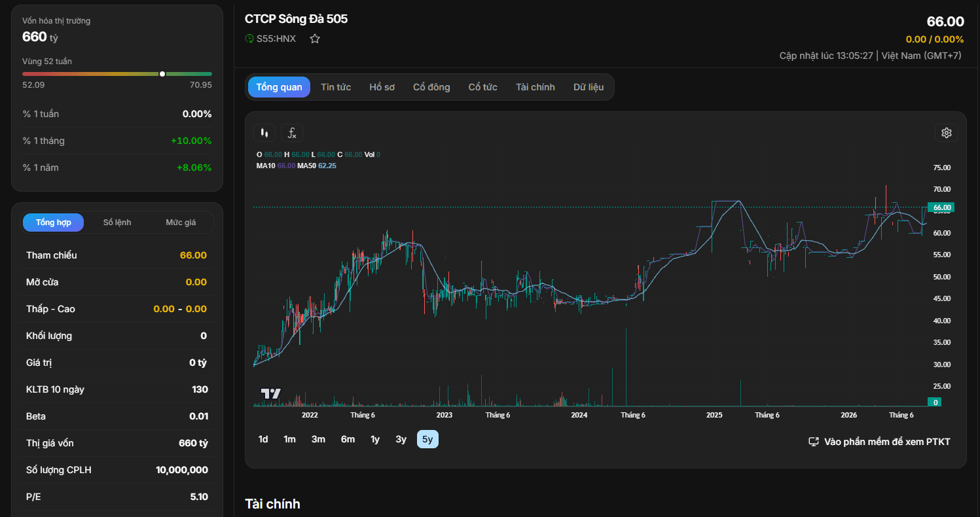
Task: Open the candlestick chart type selector
Action: (264, 133)
